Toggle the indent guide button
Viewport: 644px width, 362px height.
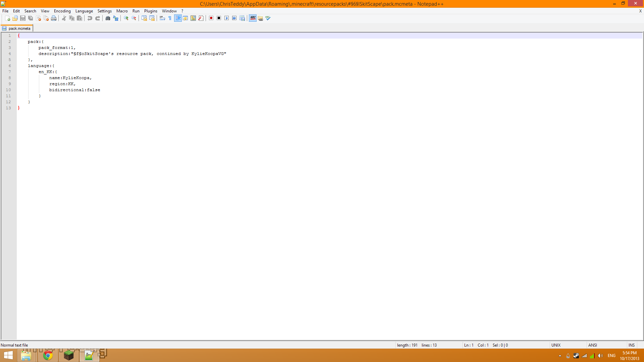[178, 18]
